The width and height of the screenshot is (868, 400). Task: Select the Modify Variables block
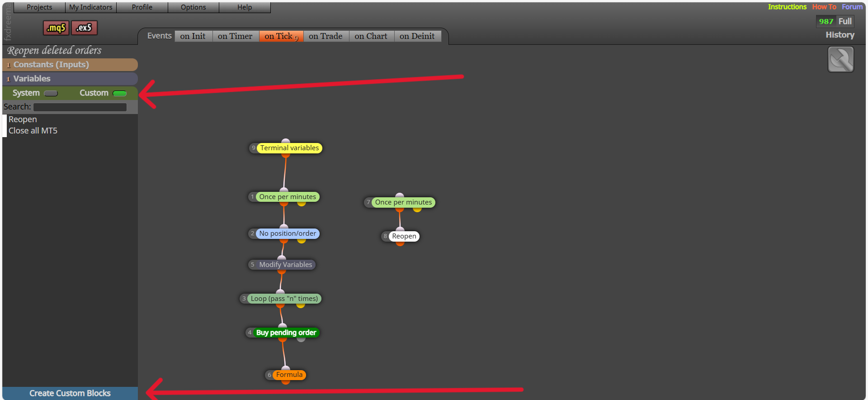tap(285, 265)
